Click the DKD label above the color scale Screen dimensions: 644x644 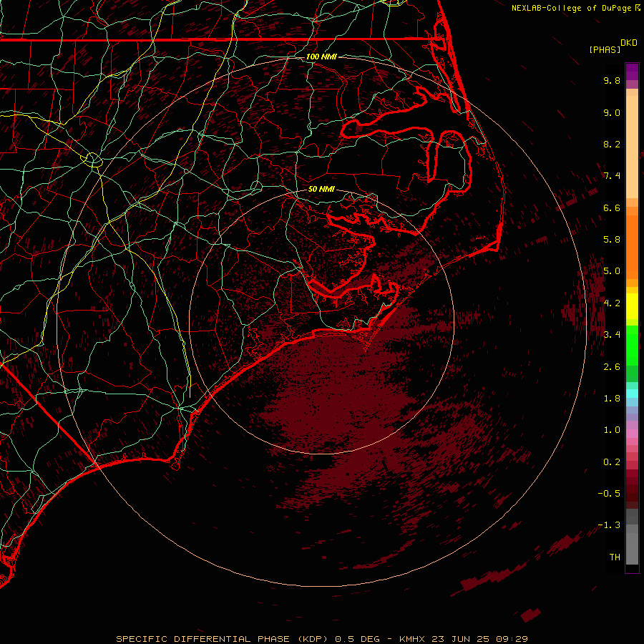click(x=629, y=43)
